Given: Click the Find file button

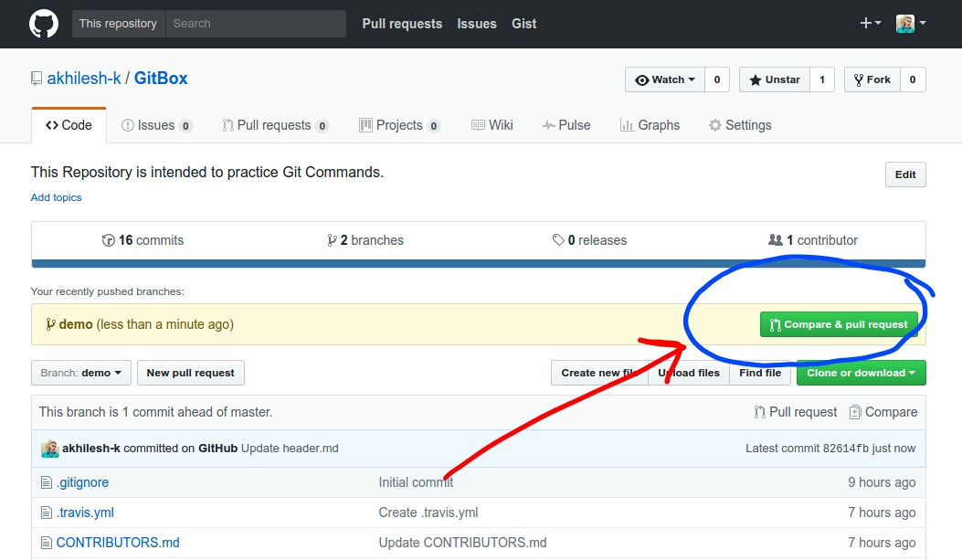Looking at the screenshot, I should 760,373.
